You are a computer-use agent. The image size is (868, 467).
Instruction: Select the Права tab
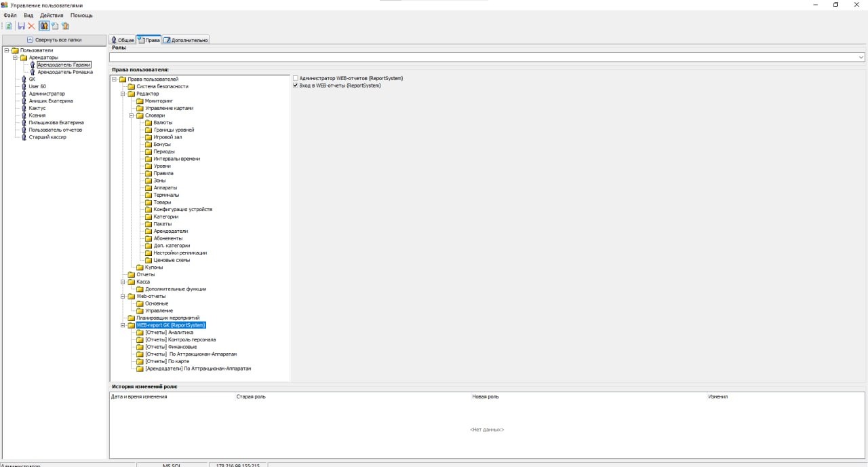[149, 39]
